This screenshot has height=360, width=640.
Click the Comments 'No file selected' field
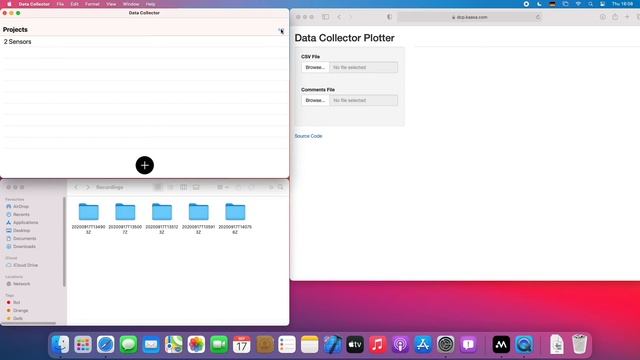tap(364, 100)
